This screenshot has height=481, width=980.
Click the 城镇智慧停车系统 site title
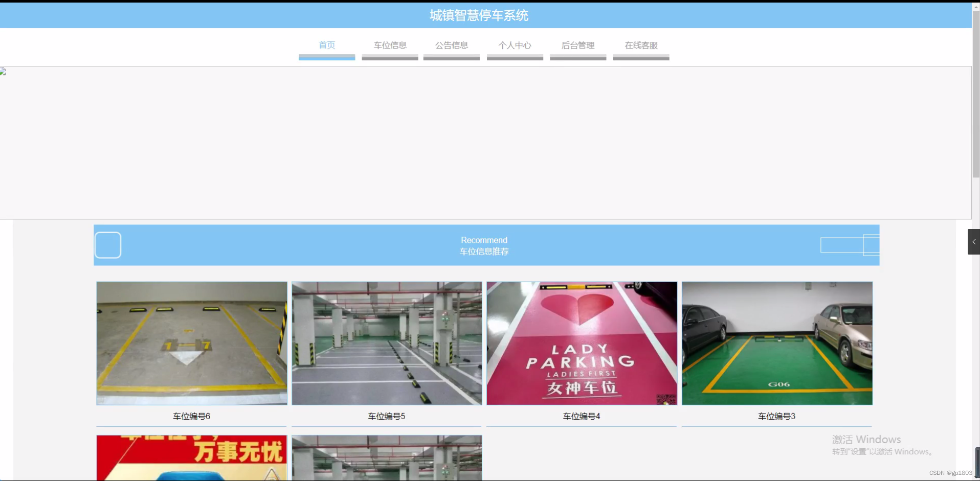pyautogui.click(x=479, y=15)
